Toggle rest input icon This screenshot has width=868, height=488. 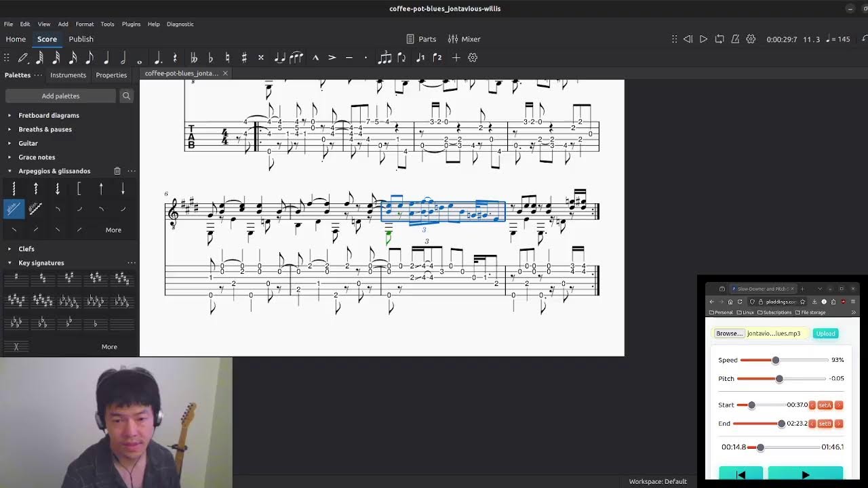pos(175,58)
